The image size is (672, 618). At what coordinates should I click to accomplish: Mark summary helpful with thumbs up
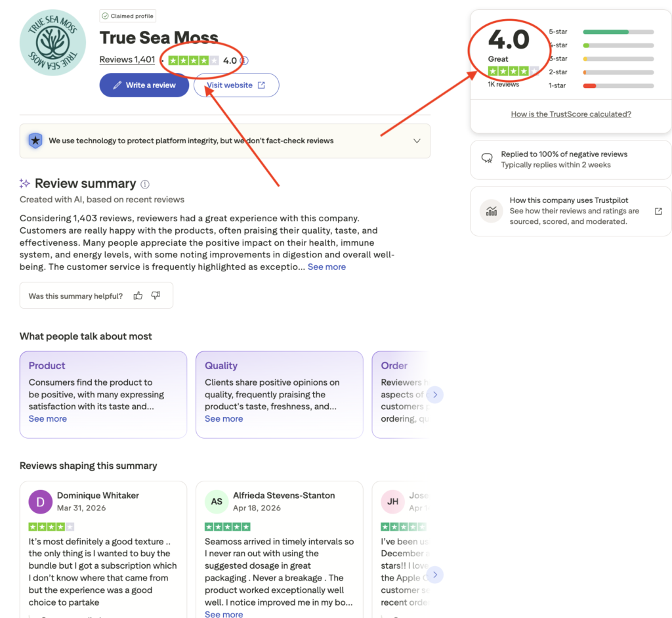[138, 296]
